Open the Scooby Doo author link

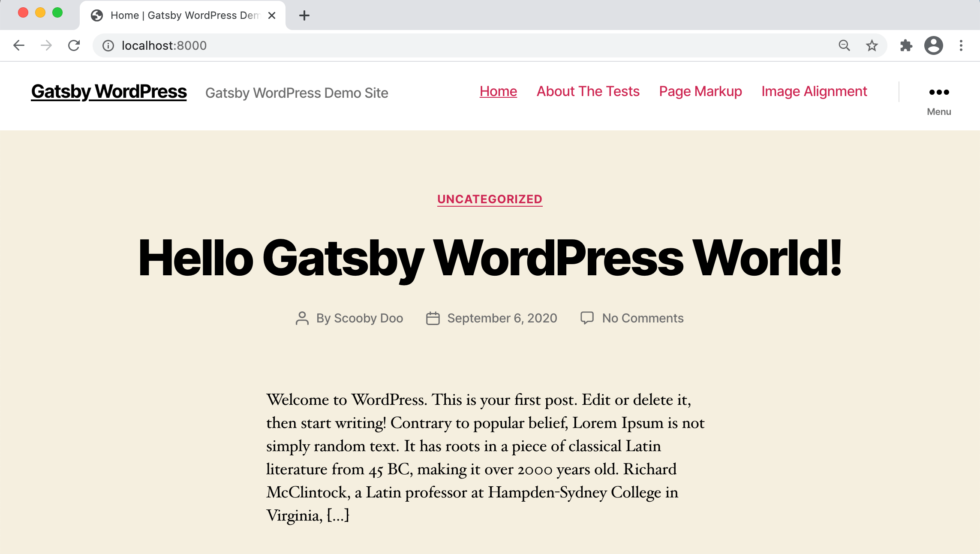point(368,318)
